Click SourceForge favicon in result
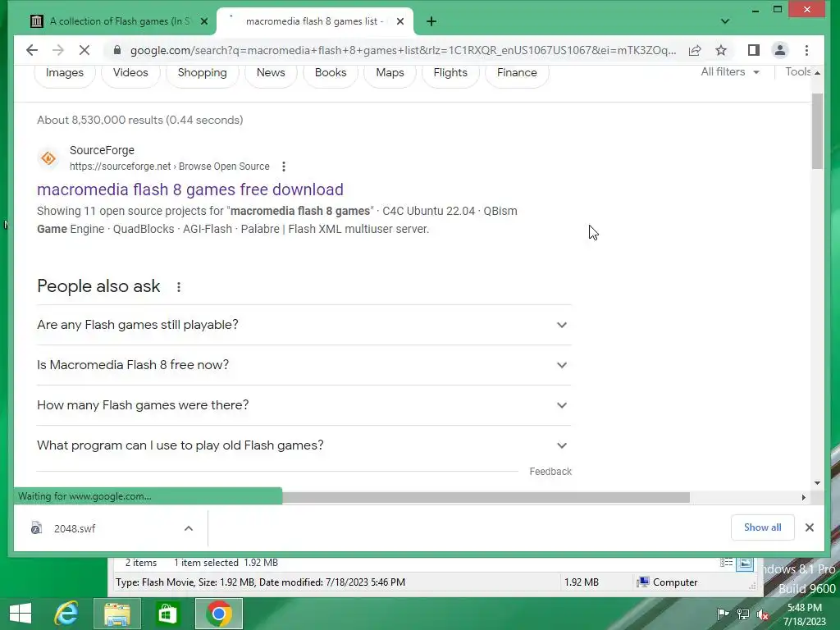The height and width of the screenshot is (630, 840). (x=48, y=158)
